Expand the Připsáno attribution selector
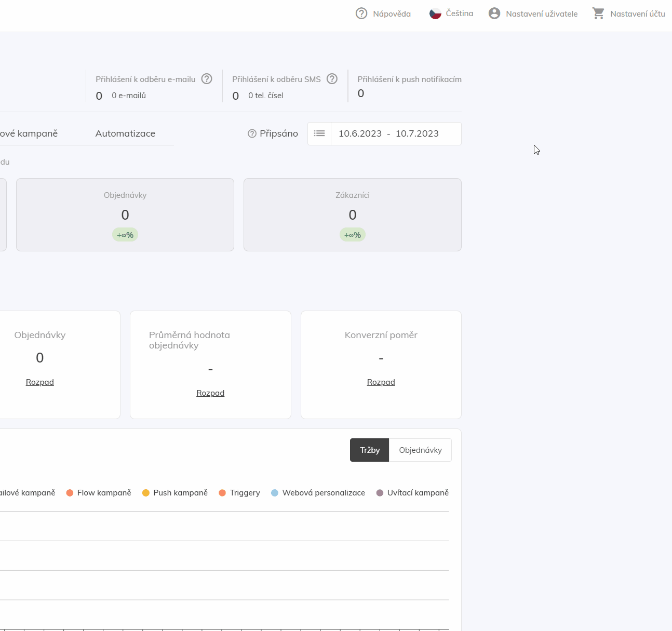The image size is (672, 631). click(x=279, y=133)
